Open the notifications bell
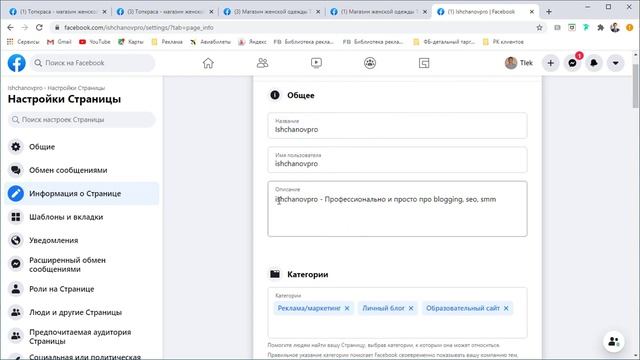Image resolution: width=640 pixels, height=360 pixels. coord(594,63)
